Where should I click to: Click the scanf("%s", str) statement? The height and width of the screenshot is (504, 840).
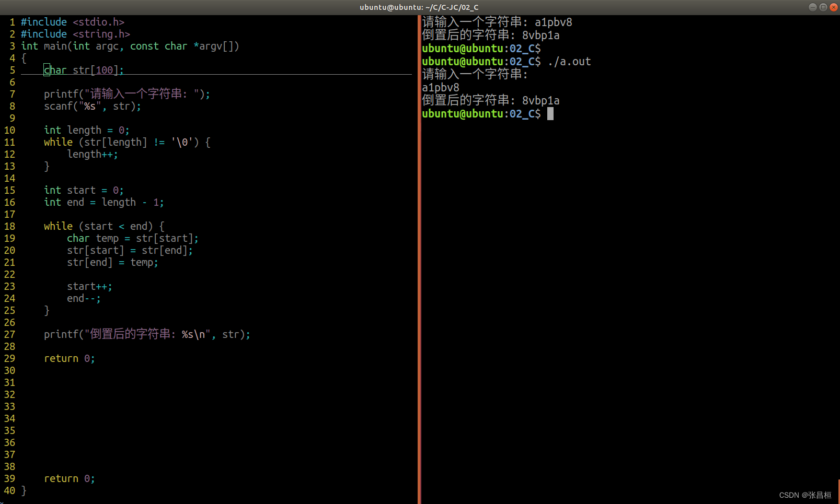coord(92,106)
